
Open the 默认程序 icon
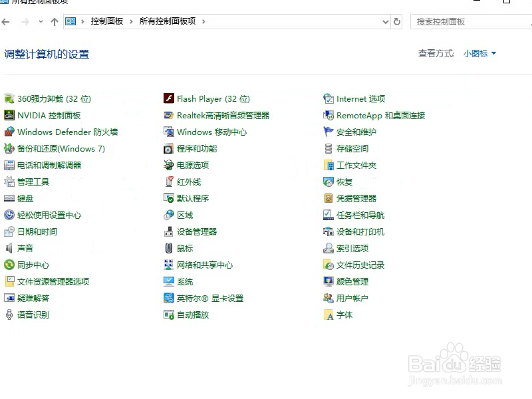(x=169, y=198)
